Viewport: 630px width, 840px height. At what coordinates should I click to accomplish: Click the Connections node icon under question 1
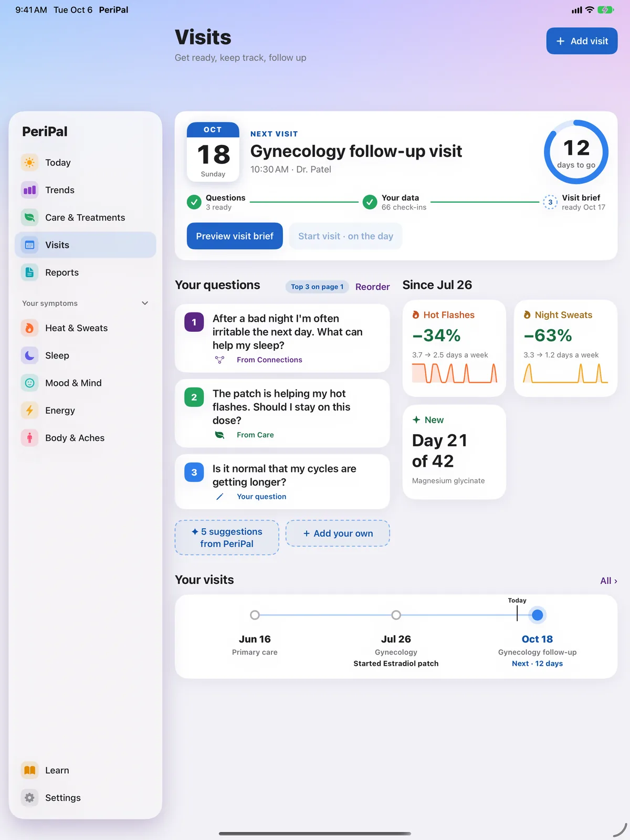[219, 360]
